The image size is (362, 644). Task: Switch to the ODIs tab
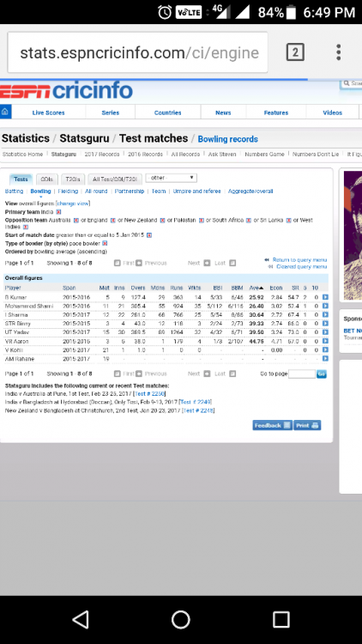pos(47,179)
